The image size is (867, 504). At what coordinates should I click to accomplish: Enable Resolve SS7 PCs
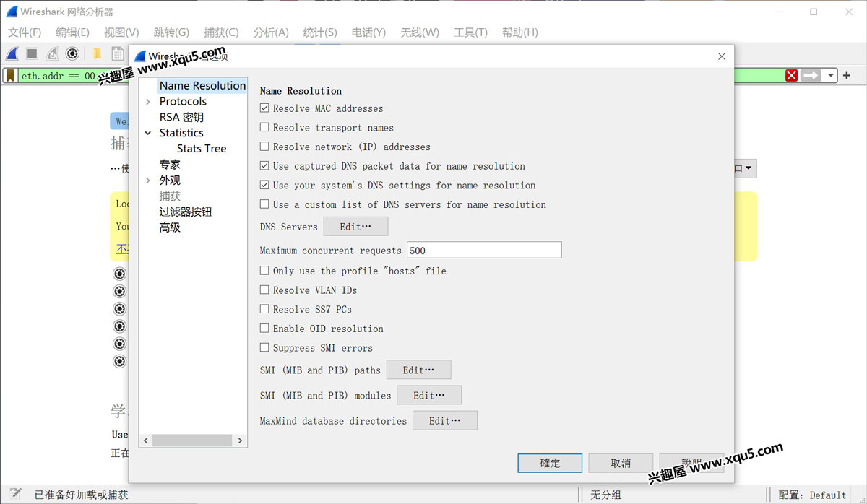pos(264,309)
